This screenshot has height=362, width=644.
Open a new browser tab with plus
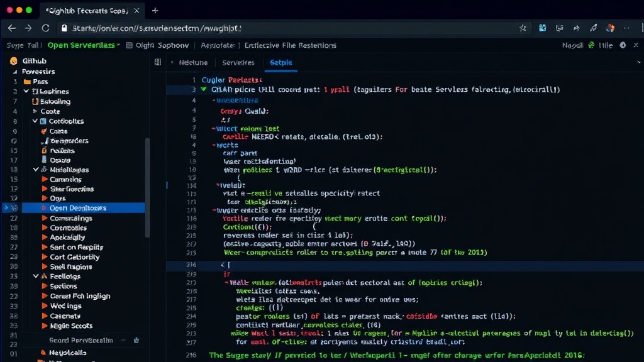[x=155, y=11]
